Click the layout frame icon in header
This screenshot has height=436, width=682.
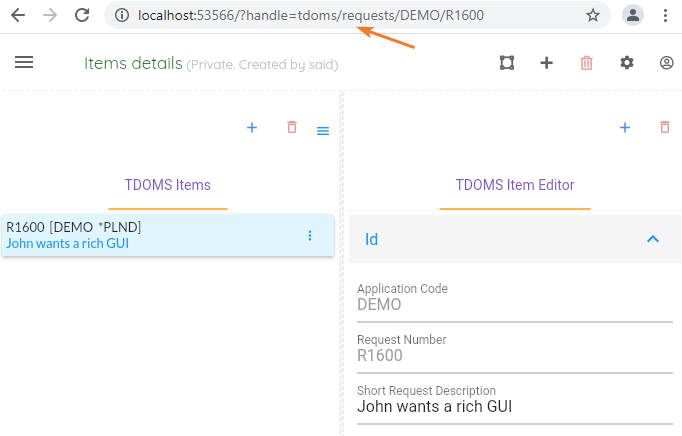pyautogui.click(x=507, y=63)
